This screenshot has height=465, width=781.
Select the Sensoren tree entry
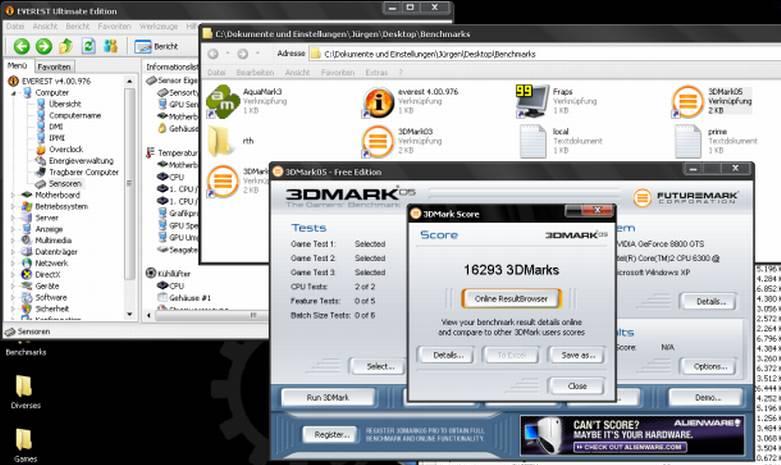(x=65, y=183)
